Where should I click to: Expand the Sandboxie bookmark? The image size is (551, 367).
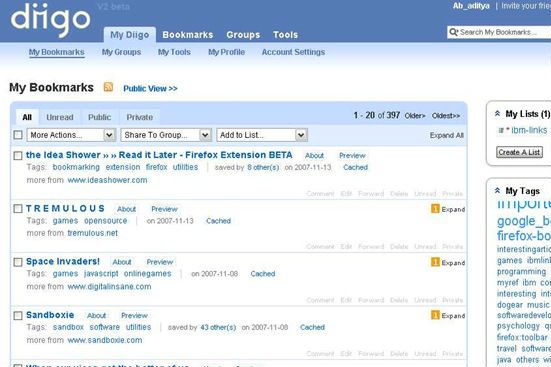[453, 316]
